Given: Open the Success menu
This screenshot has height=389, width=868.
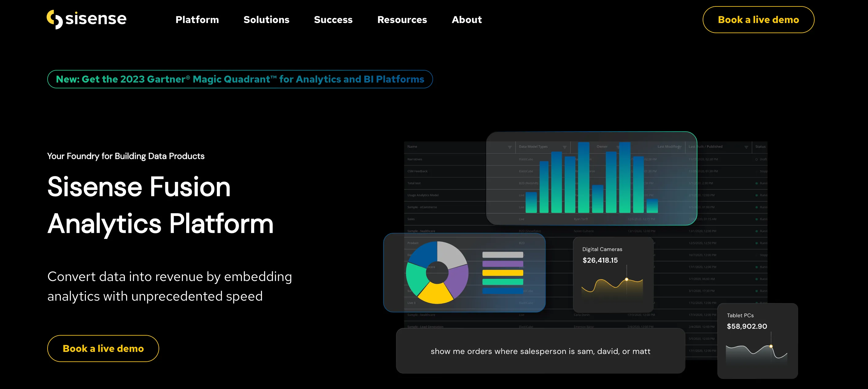Looking at the screenshot, I should tap(333, 20).
